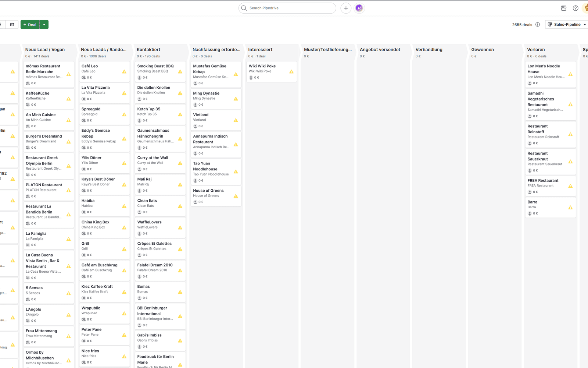
Task: Click the info icon next to 2655 deals
Action: point(538,25)
